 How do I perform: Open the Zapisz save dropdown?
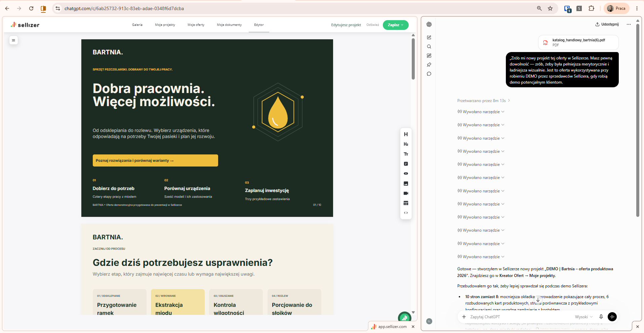point(396,25)
